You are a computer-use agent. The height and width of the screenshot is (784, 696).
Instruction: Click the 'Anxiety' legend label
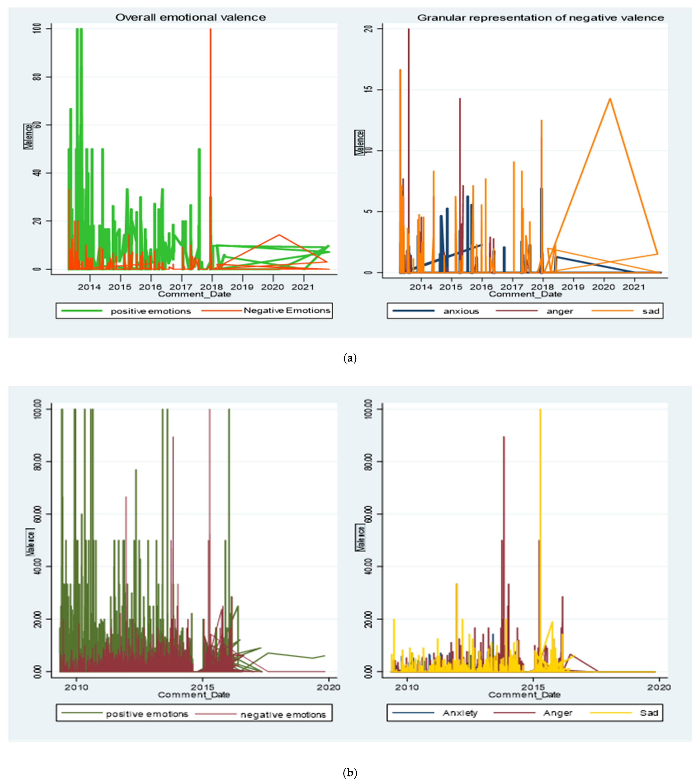[x=460, y=713]
